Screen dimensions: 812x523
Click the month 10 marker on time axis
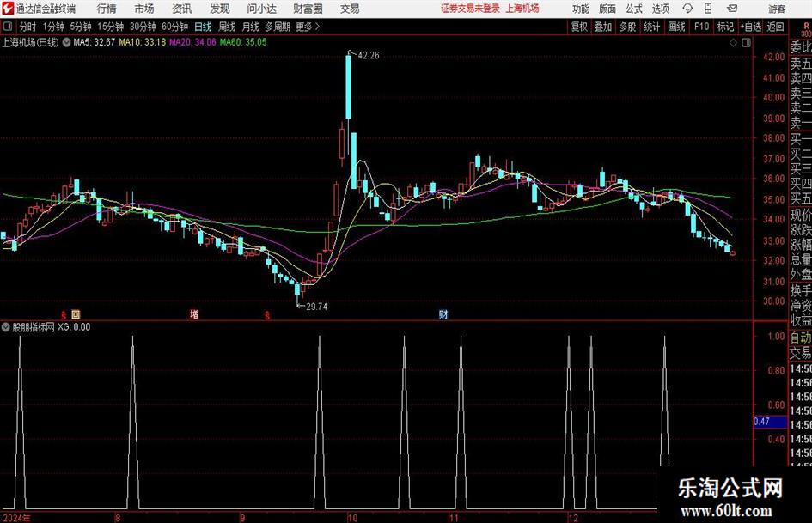click(352, 518)
